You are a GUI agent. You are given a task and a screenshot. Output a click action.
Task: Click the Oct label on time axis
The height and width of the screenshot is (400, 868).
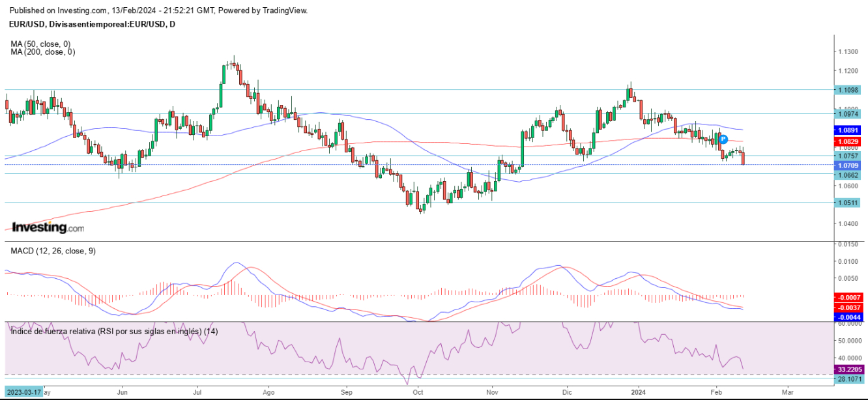point(418,393)
